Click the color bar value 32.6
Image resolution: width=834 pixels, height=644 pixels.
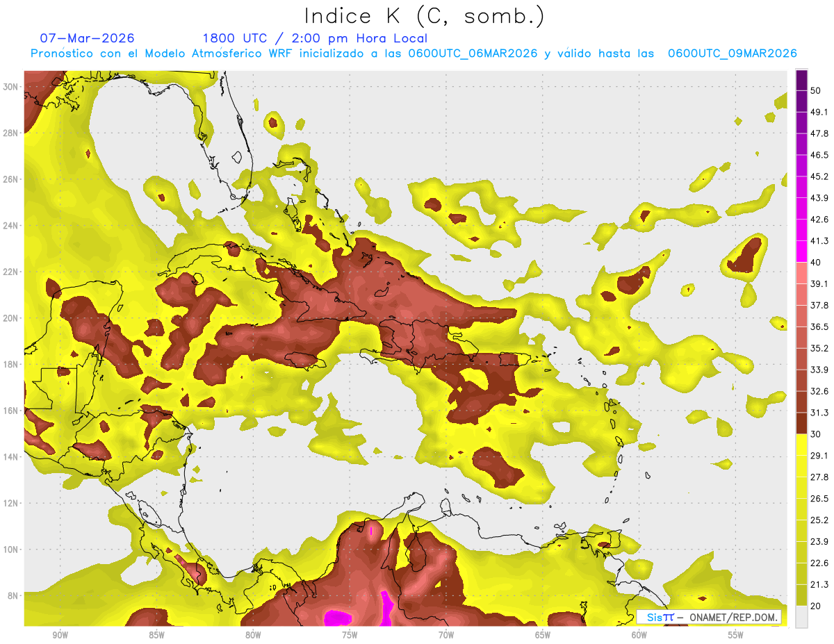819,391
